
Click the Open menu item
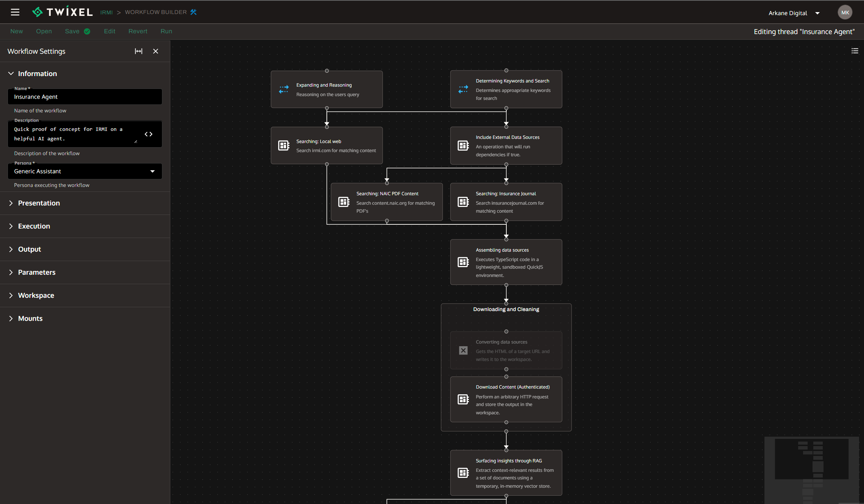pos(44,31)
